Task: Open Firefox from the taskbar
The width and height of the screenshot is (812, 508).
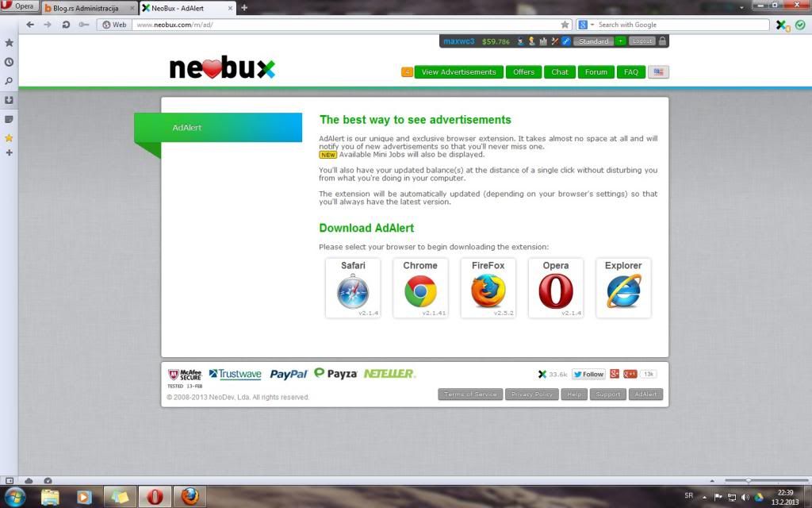Action: point(190,497)
